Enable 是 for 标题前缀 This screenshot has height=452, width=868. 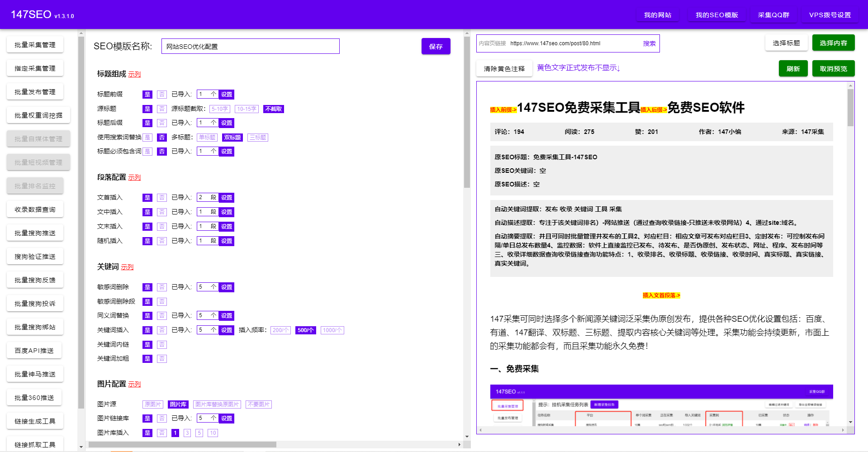147,95
